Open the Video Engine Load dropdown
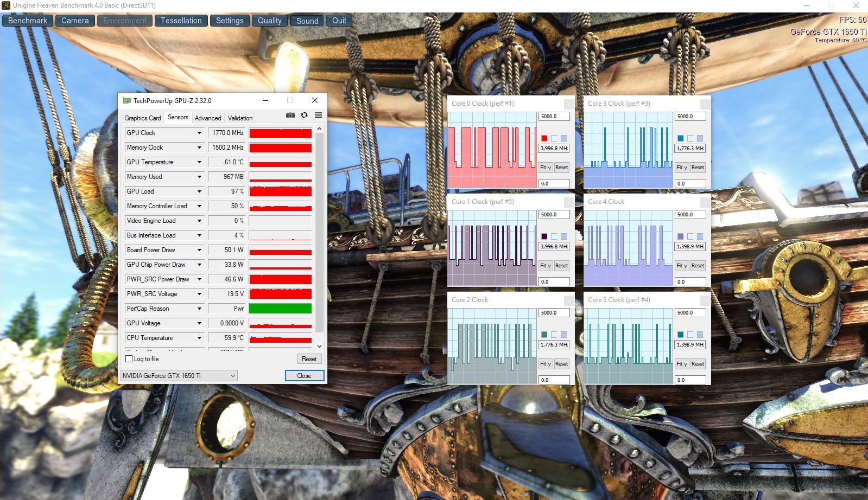This screenshot has width=868, height=500. click(199, 221)
